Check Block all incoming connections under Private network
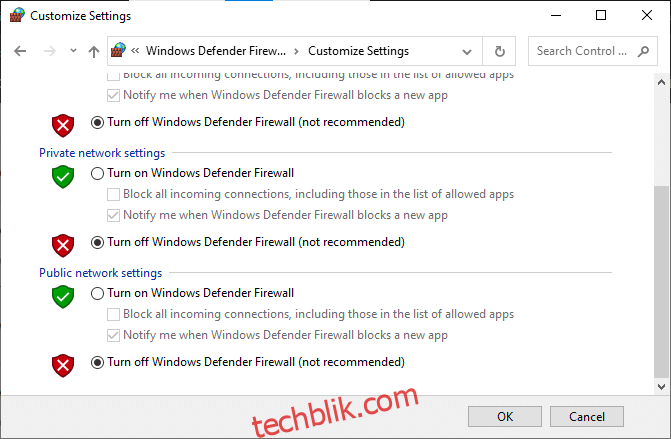Screen dimensions: 671x439 (113, 194)
